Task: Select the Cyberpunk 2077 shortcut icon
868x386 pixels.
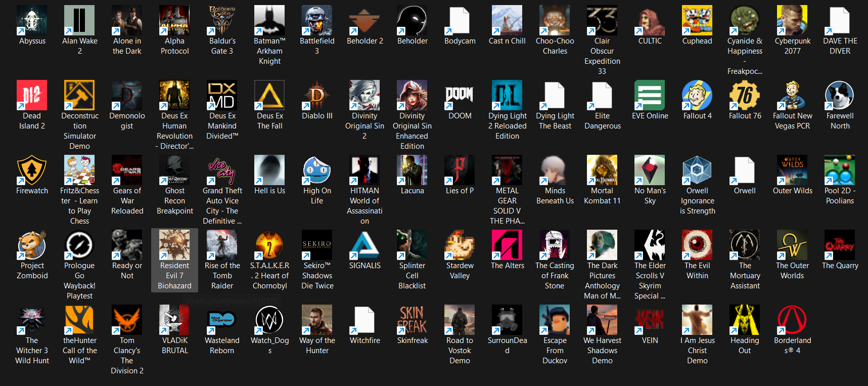Action: click(x=792, y=21)
